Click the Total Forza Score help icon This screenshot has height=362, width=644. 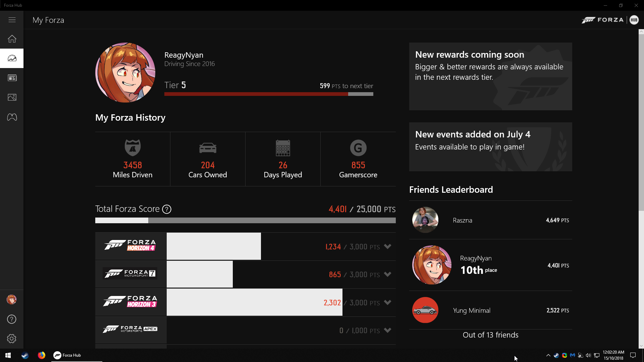[x=167, y=209]
